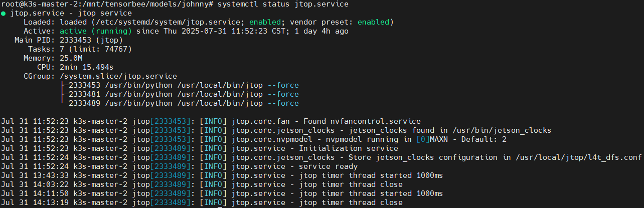Click the CPU value '2min 15.494s'
This screenshot has width=644, height=208.
coord(87,67)
